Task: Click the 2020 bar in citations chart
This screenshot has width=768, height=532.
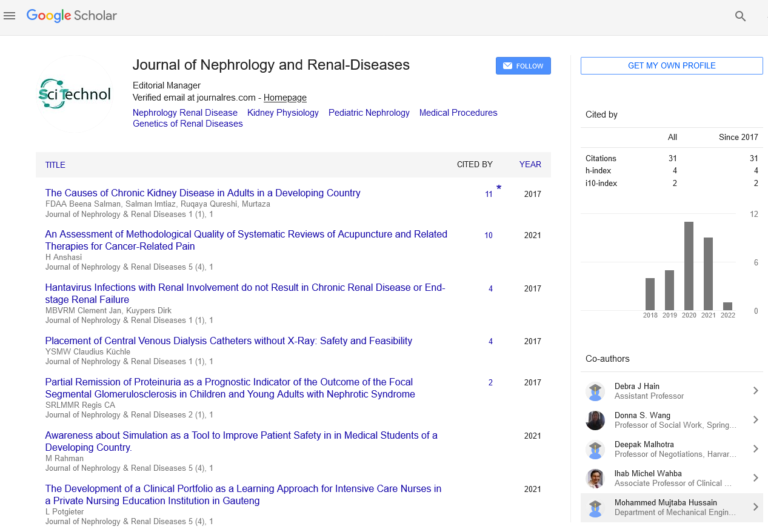Action: (x=689, y=266)
